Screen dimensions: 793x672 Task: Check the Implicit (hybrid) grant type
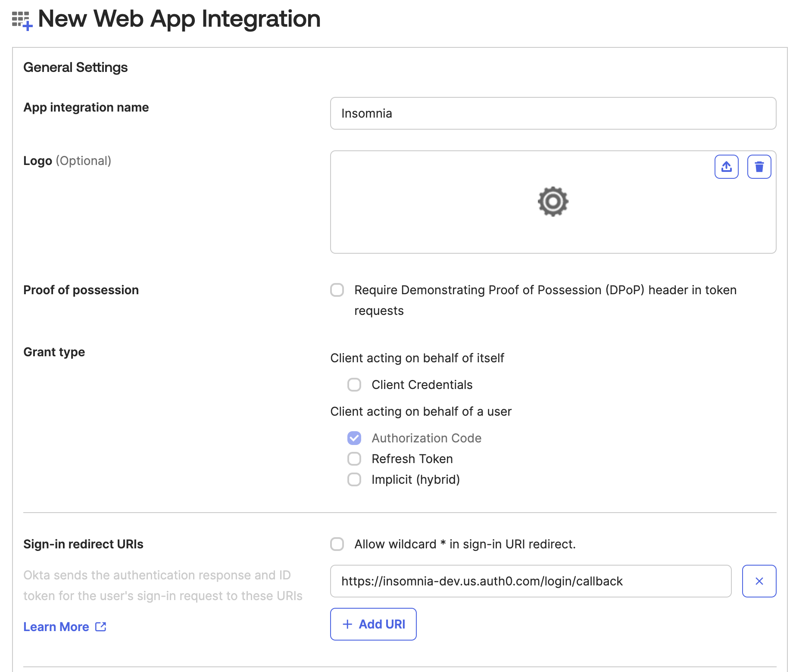pos(354,479)
